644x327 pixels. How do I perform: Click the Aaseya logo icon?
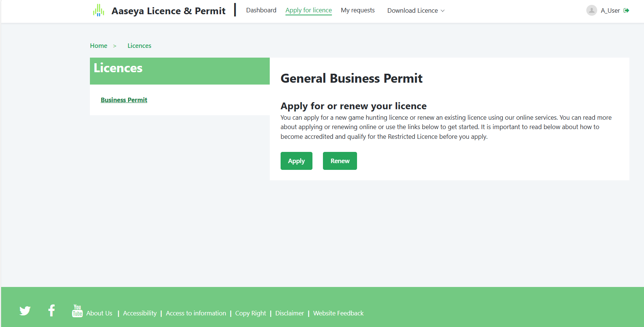pos(99,10)
